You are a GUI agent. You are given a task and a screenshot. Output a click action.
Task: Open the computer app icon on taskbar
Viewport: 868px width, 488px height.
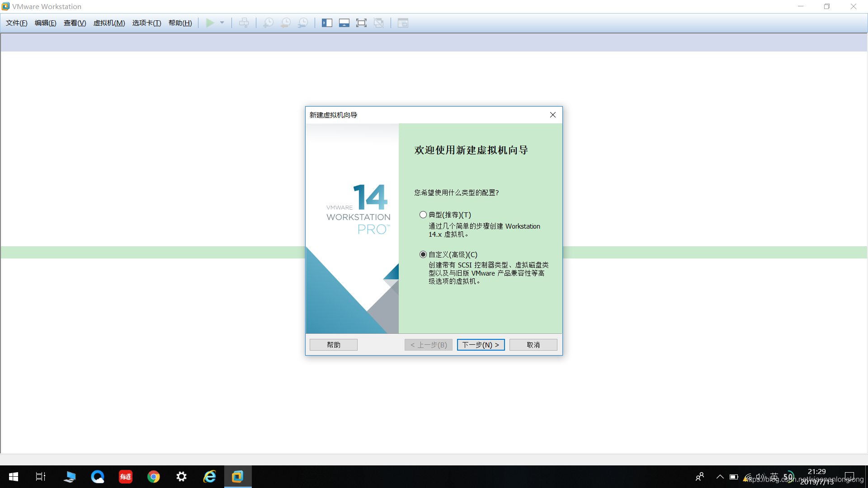[70, 477]
